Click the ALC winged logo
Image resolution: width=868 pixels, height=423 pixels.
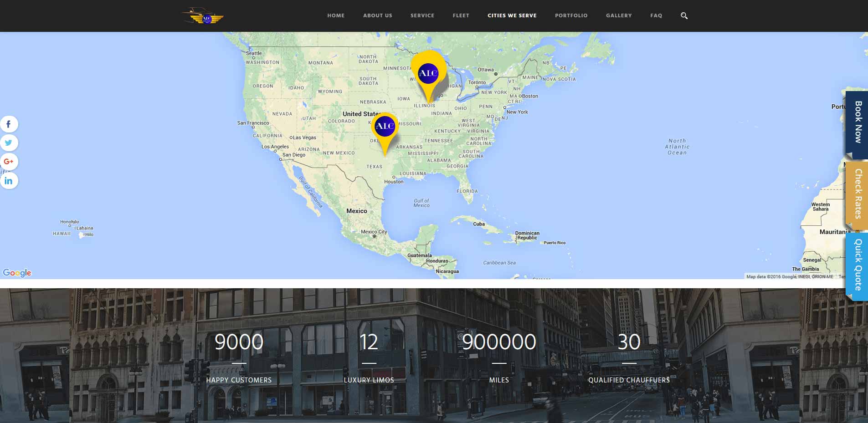click(x=203, y=16)
